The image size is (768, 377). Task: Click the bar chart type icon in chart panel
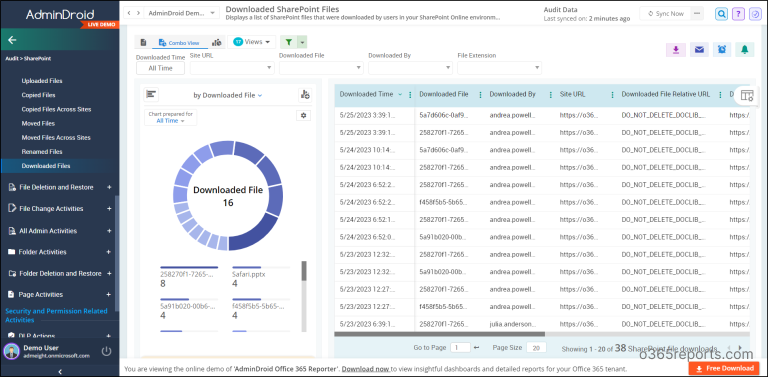point(151,94)
